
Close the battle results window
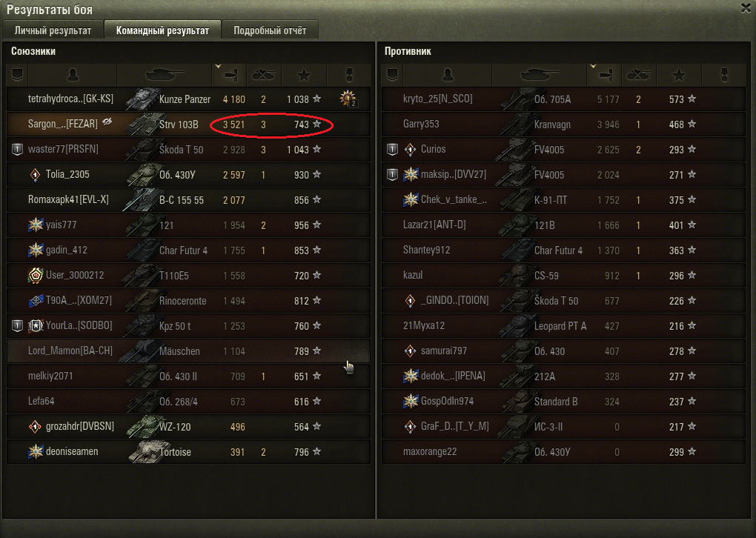(746, 8)
